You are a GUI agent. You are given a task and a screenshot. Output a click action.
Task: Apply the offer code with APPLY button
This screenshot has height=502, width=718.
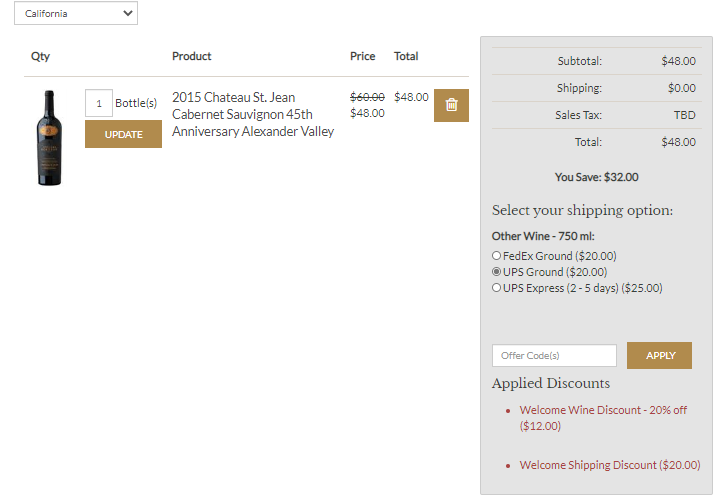(659, 355)
